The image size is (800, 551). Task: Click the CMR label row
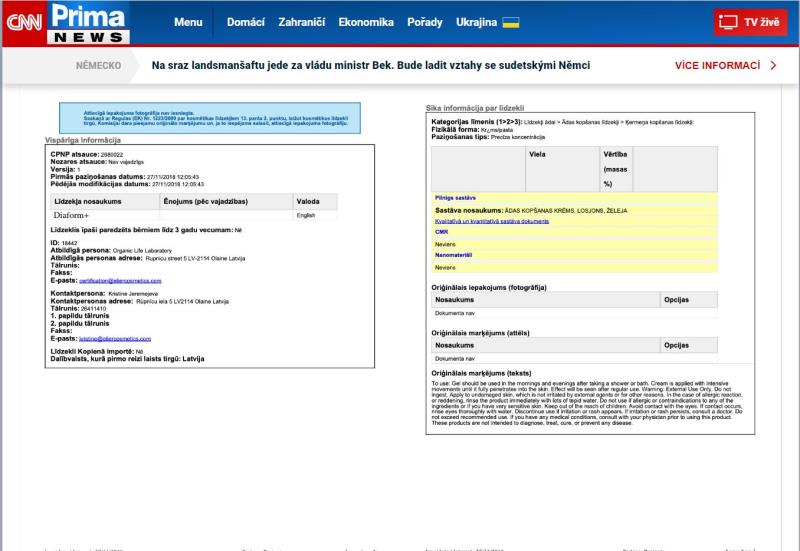[574, 232]
